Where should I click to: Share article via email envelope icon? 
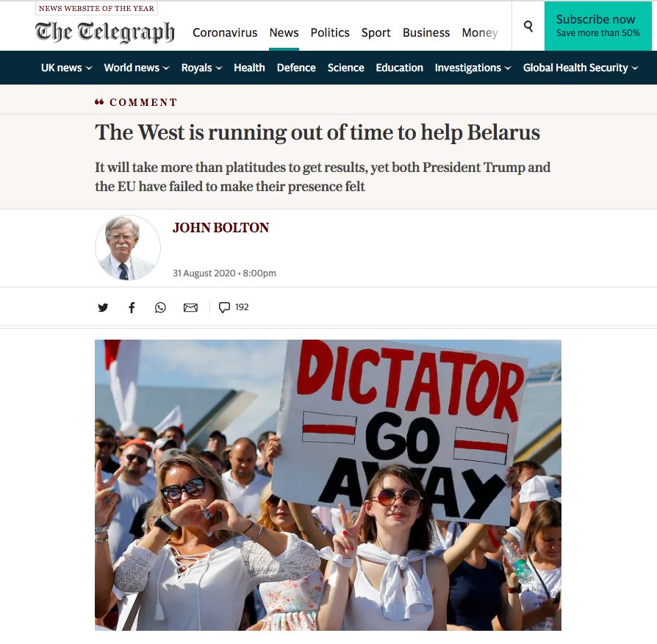[x=190, y=308]
